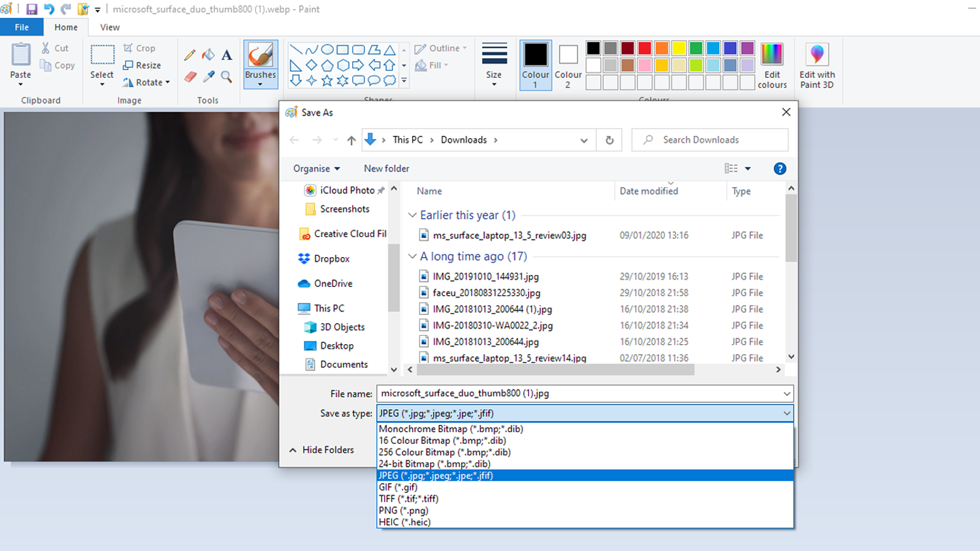Click the Cut scissors icon

(46, 48)
